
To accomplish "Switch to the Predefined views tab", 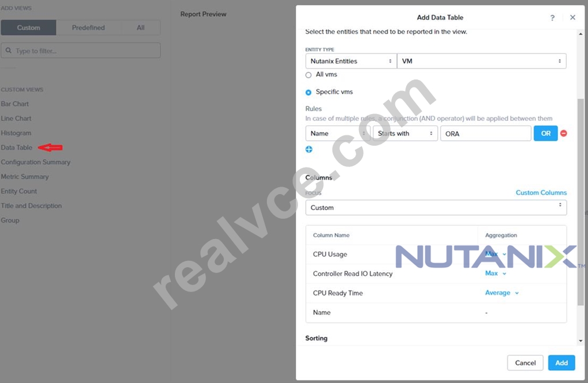I will pyautogui.click(x=89, y=28).
